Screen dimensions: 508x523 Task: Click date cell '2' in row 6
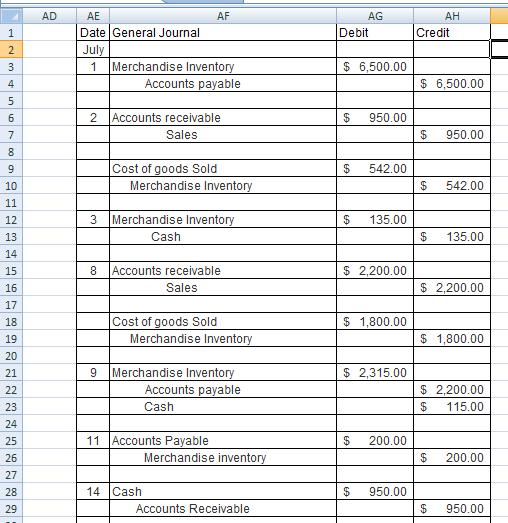pyautogui.click(x=93, y=118)
